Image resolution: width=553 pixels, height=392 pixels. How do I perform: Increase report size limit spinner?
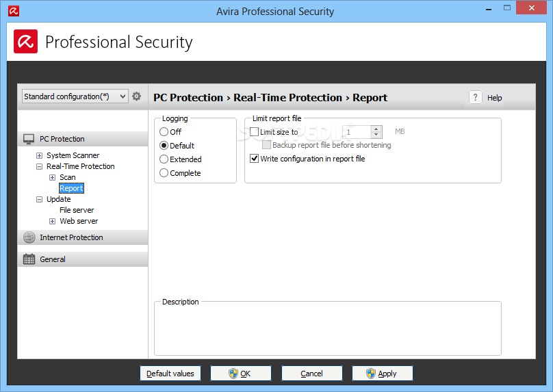[x=376, y=129]
